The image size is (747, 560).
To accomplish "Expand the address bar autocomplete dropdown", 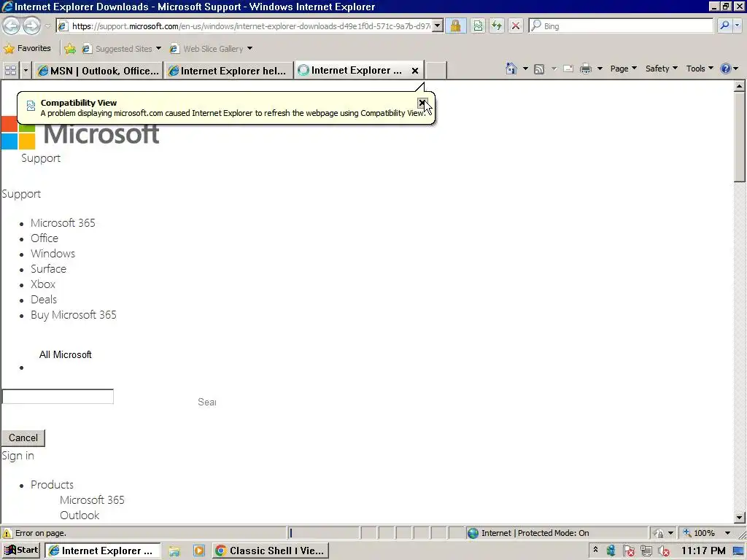I will (x=438, y=26).
